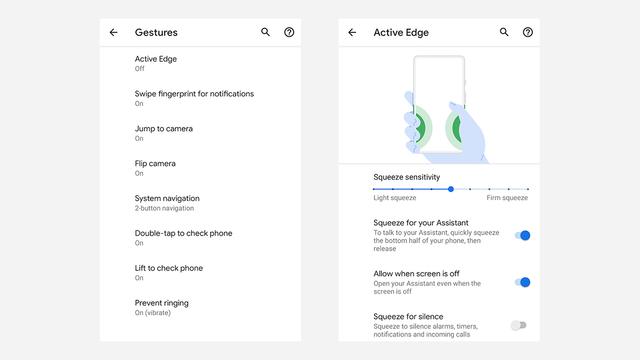Enable Squeeze for silence switch
The image size is (640, 360).
[x=519, y=325]
